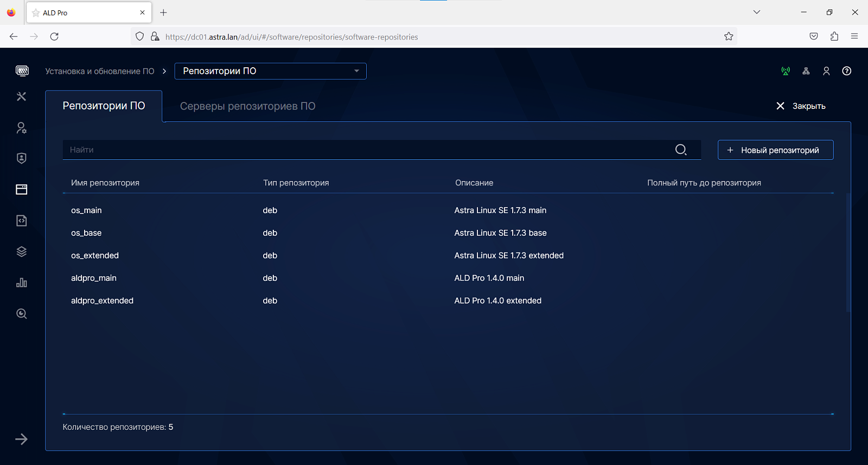
Task: Click Закрыть to close the panel
Action: [801, 106]
